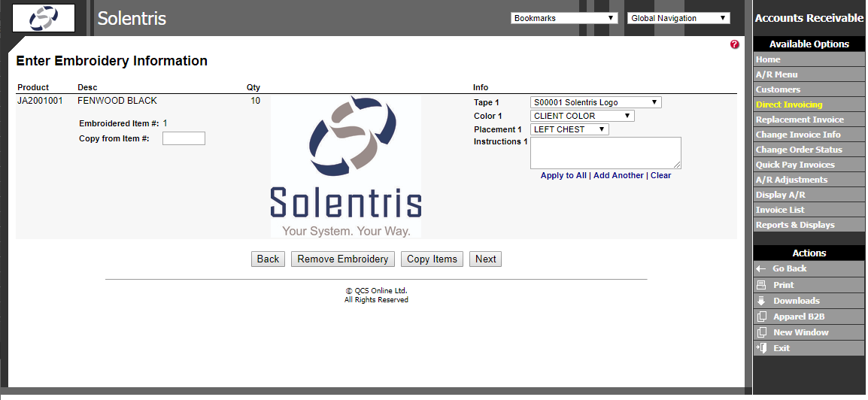The image size is (868, 400).
Task: Select Direct Invoicing option
Action: tap(809, 105)
